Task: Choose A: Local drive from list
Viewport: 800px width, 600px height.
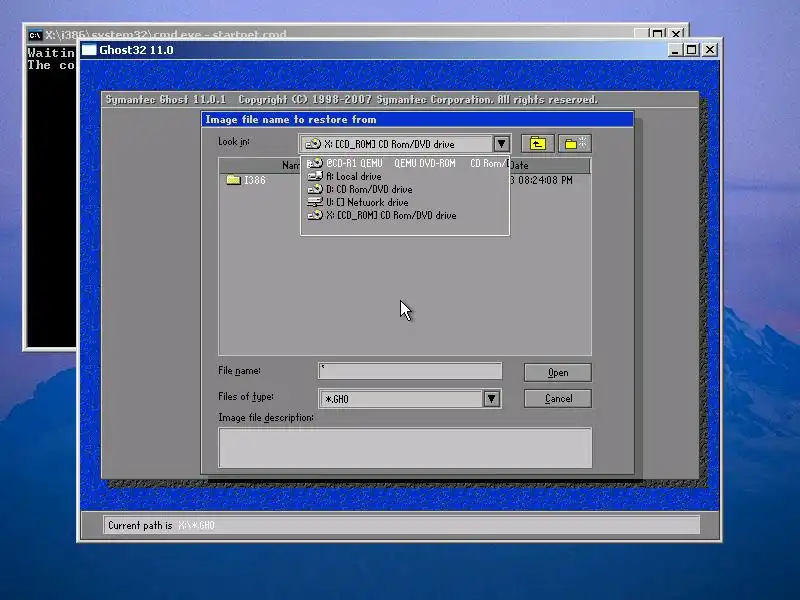Action: (x=405, y=177)
